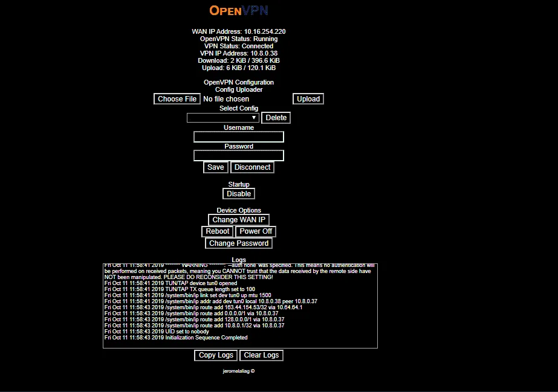
Task: Click the 'Device Options' heading
Action: 239,210
